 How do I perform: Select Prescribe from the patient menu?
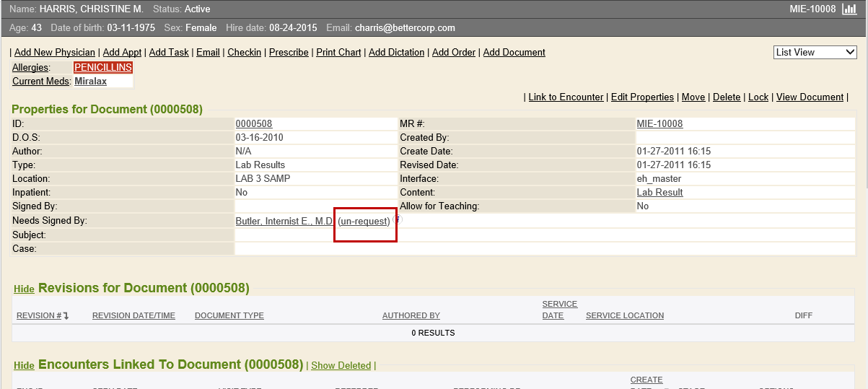(289, 53)
